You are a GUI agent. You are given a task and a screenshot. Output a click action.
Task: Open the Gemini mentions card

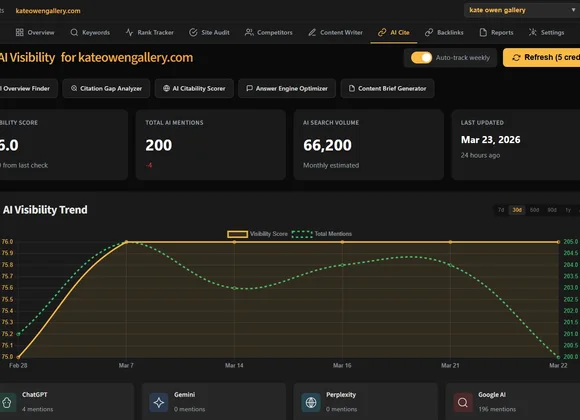(214, 401)
